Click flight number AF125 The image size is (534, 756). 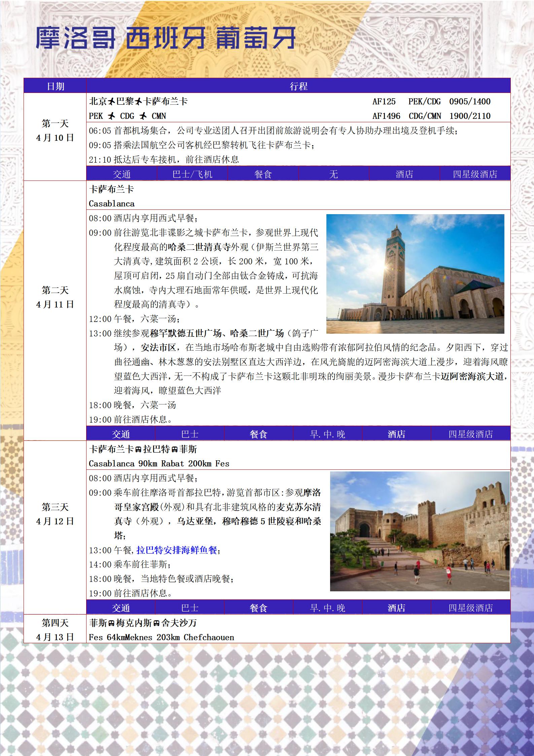[x=384, y=101]
